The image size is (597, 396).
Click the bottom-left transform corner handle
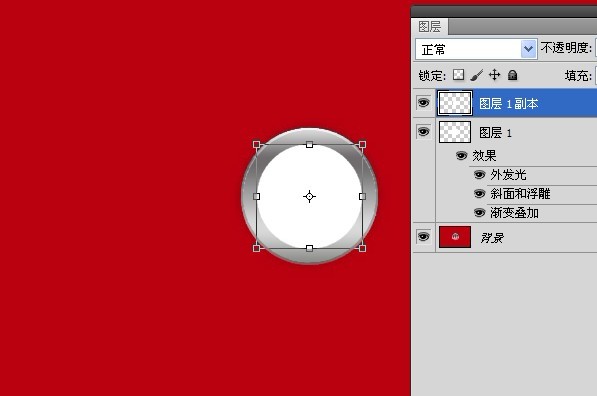point(257,248)
